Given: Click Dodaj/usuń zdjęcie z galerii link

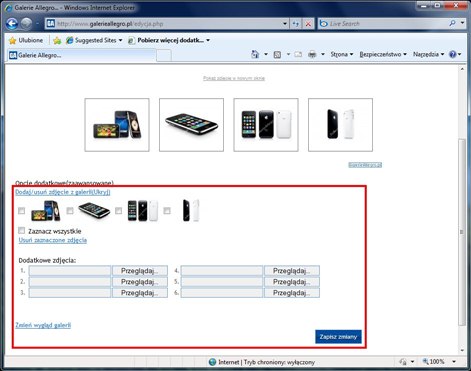Looking at the screenshot, I should point(63,192).
